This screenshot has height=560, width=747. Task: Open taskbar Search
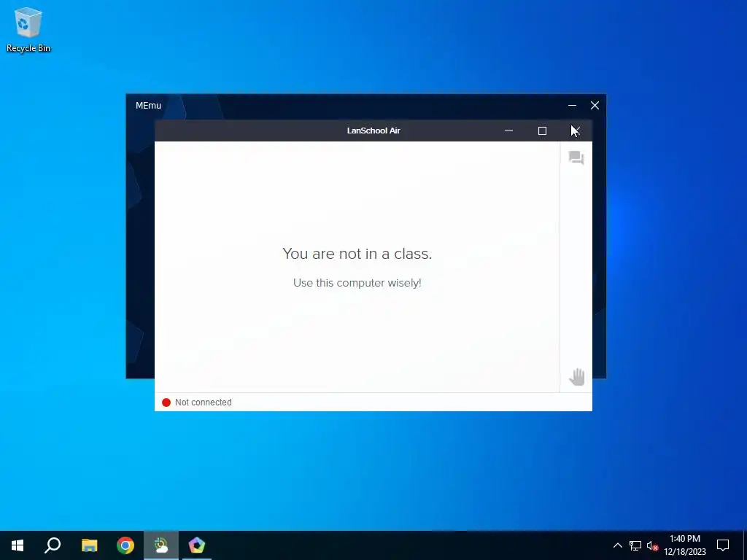point(53,545)
